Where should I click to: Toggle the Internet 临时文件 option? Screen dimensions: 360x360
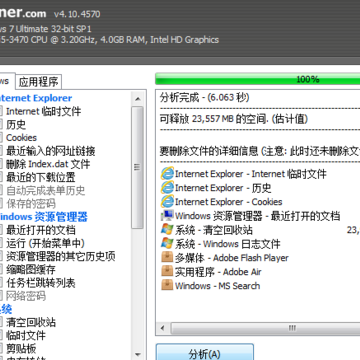(1, 111)
